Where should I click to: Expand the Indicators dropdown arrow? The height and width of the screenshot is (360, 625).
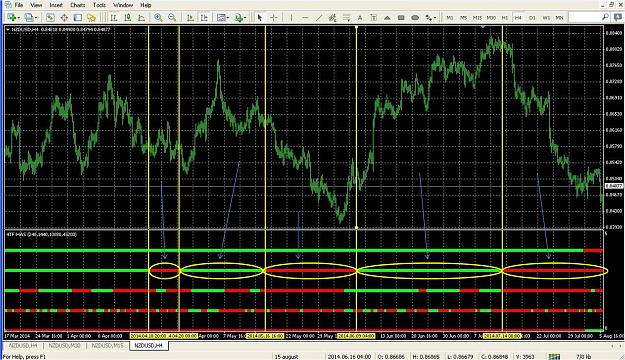(x=246, y=18)
